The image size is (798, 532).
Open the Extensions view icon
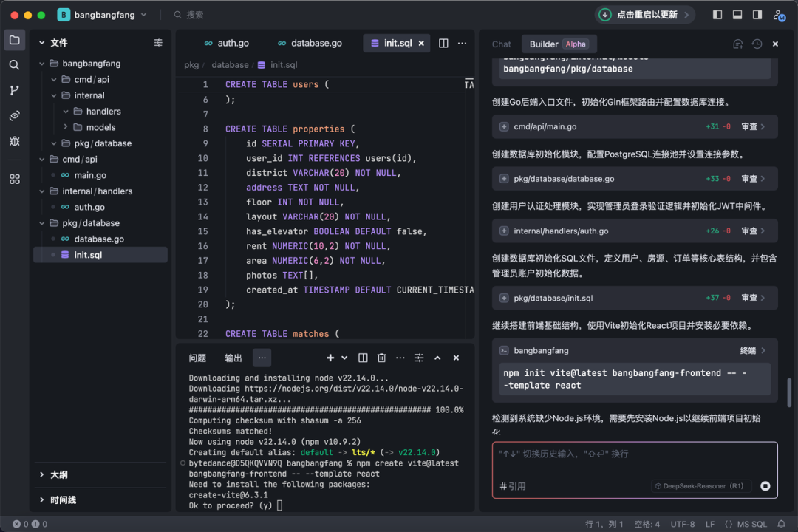[14, 179]
